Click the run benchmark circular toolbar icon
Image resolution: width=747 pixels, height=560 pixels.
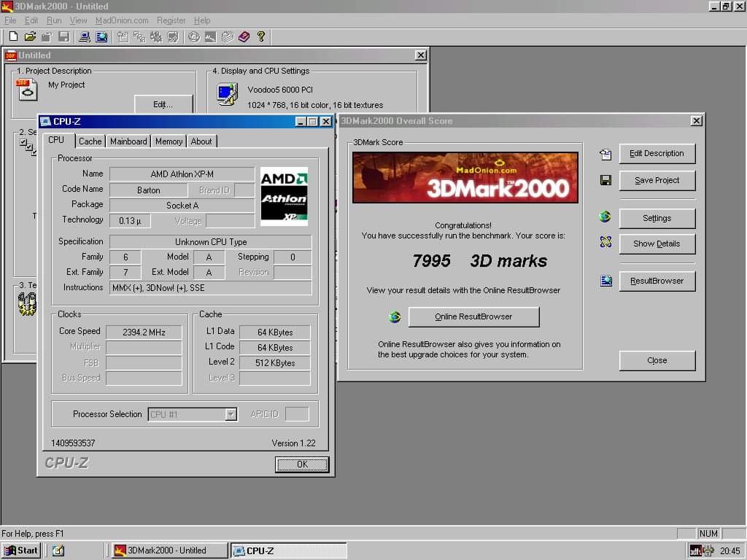(x=193, y=36)
